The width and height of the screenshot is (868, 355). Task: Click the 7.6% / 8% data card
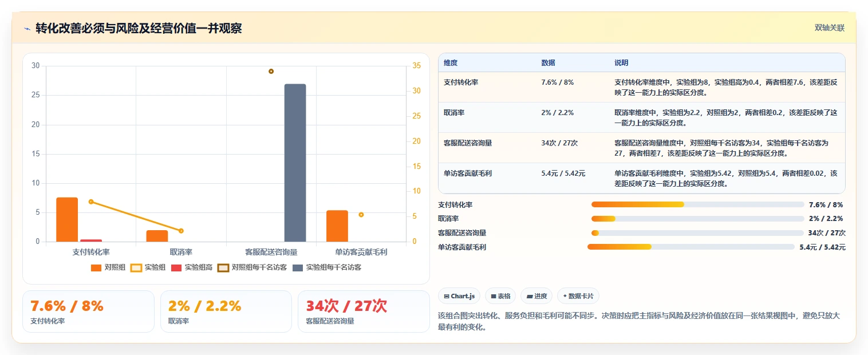point(88,311)
